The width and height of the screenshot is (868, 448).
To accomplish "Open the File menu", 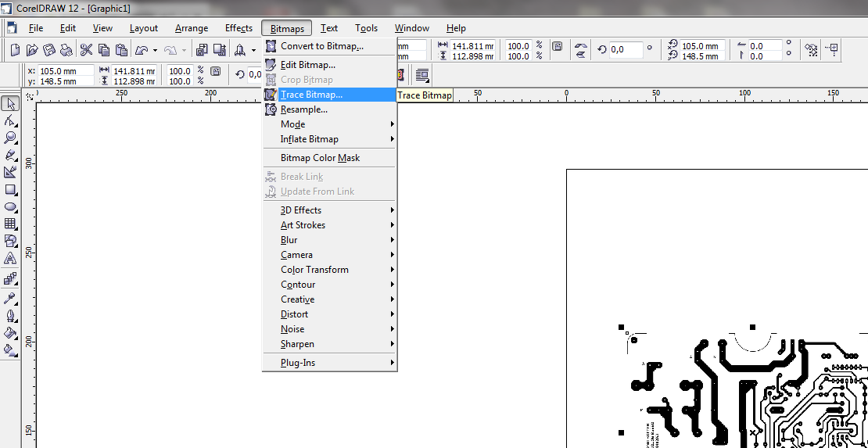I will pyautogui.click(x=36, y=27).
